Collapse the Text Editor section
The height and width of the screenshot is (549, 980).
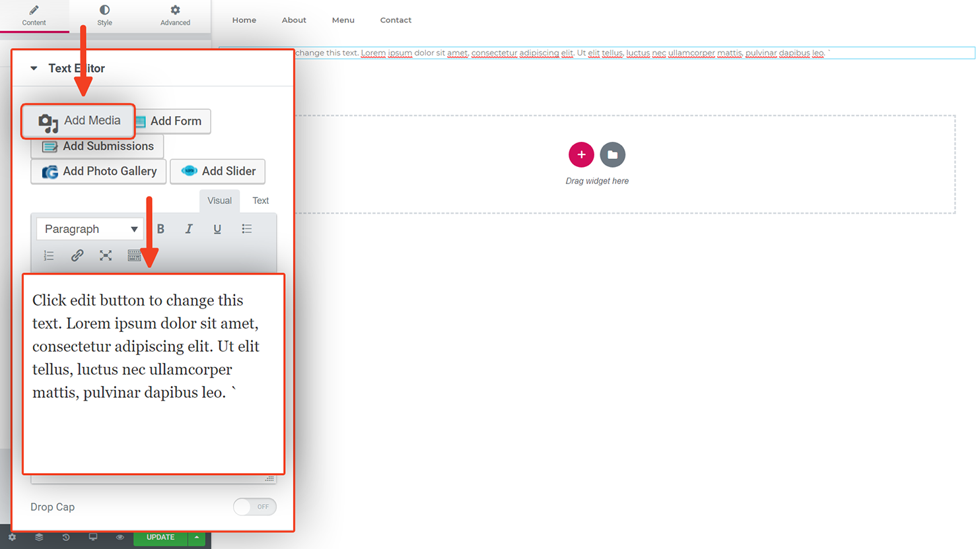[x=34, y=68]
